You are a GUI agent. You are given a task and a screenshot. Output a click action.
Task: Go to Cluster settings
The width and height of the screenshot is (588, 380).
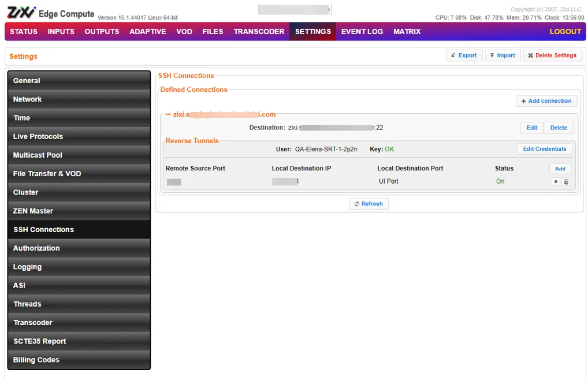tap(79, 192)
